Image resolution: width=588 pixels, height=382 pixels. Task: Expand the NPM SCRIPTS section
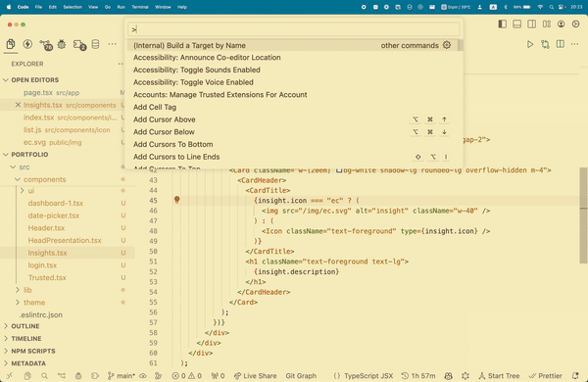coord(33,351)
